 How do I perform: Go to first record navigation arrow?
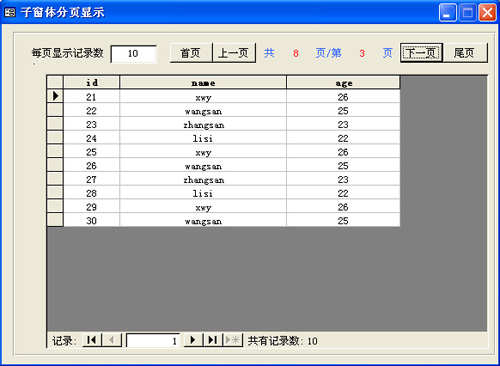92,340
